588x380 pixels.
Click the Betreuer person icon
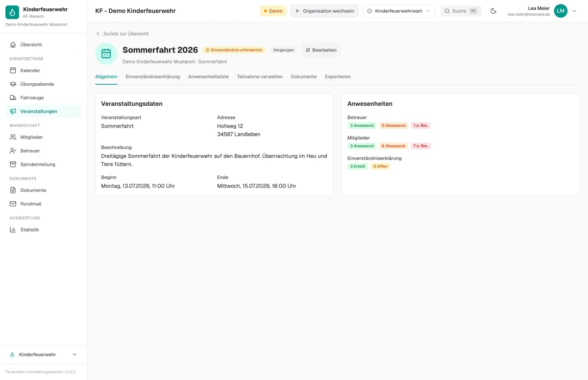[x=13, y=151]
